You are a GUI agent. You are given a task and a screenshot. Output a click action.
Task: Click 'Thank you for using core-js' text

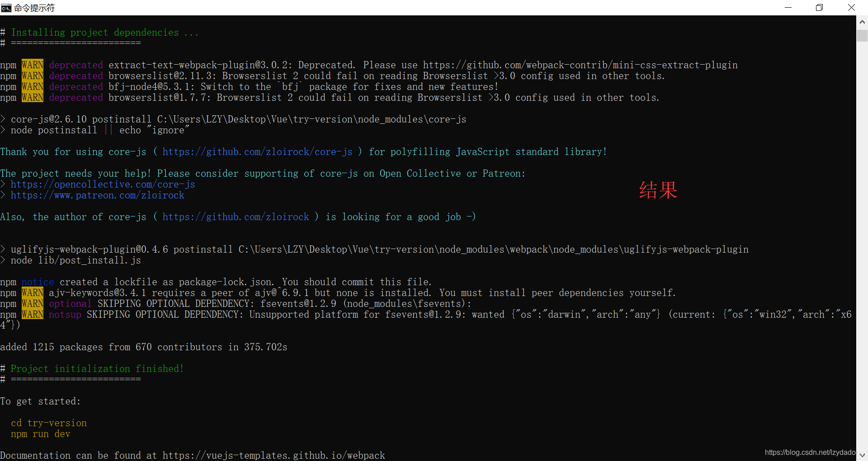coord(73,152)
